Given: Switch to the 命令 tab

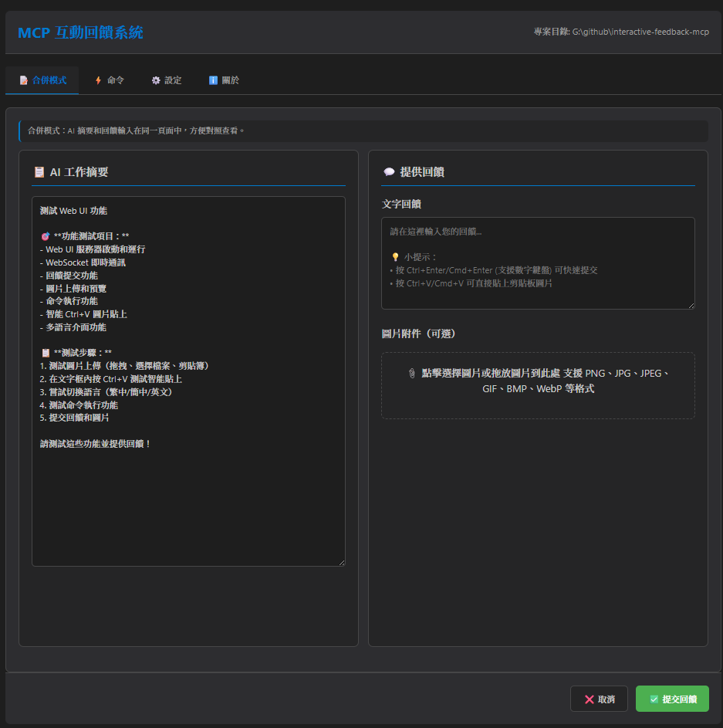Looking at the screenshot, I should [109, 80].
